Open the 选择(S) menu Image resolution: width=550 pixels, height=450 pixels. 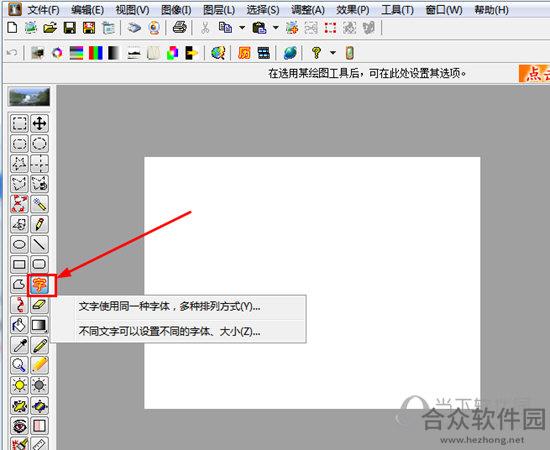pyautogui.click(x=263, y=10)
